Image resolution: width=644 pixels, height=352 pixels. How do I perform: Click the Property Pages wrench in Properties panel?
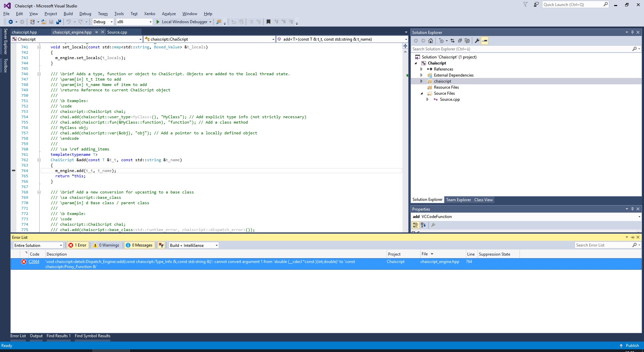click(x=433, y=225)
